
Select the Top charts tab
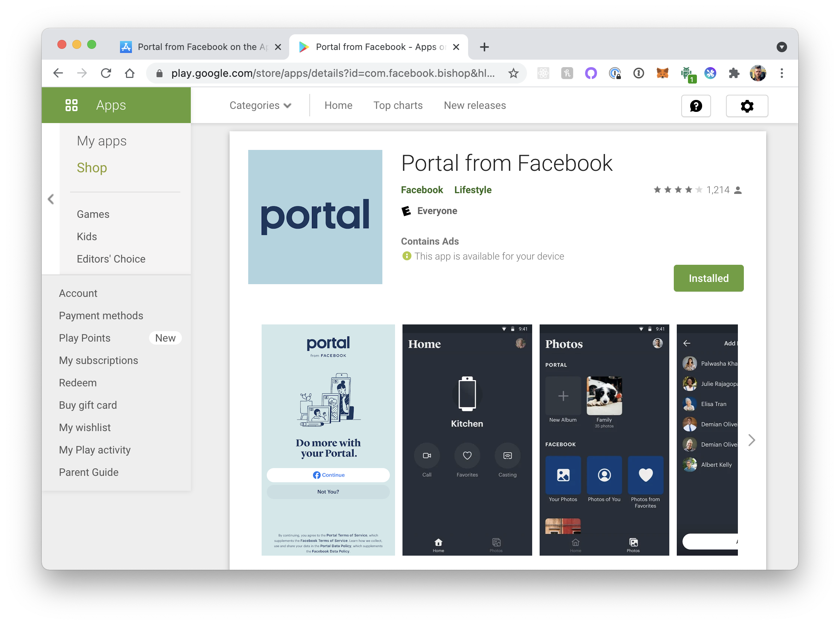[398, 106]
